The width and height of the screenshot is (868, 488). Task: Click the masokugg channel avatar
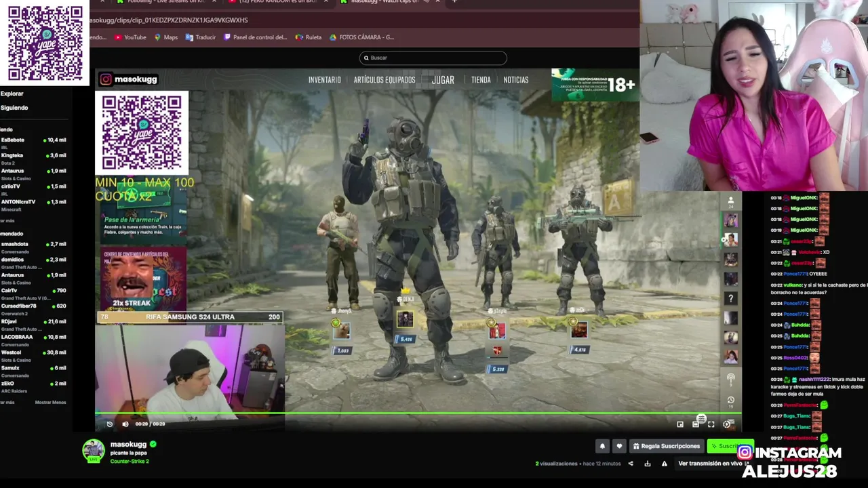(x=94, y=451)
